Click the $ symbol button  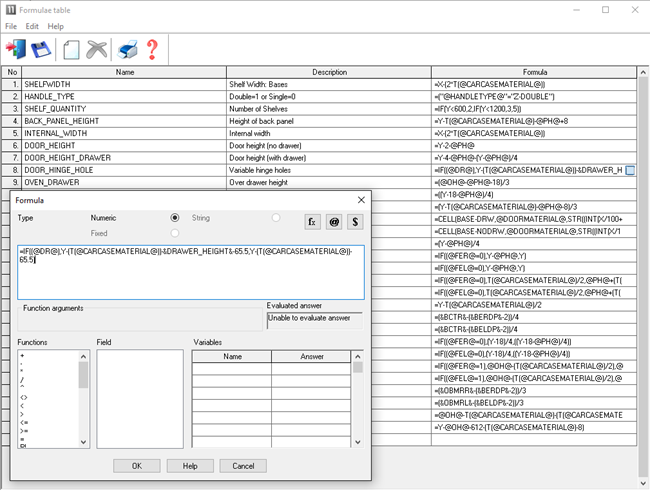tap(355, 221)
